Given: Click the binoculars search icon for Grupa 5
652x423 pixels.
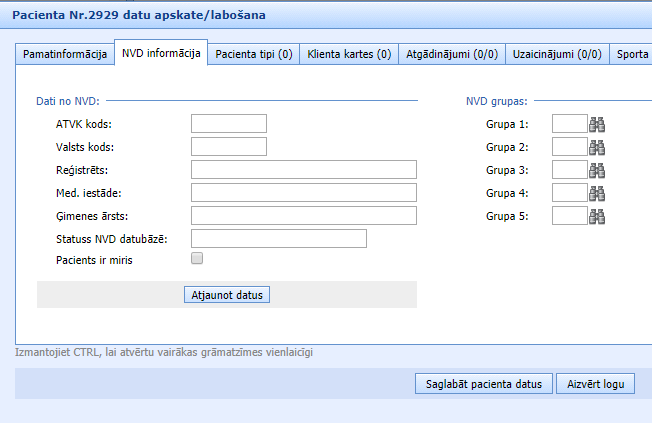Looking at the screenshot, I should (x=598, y=215).
